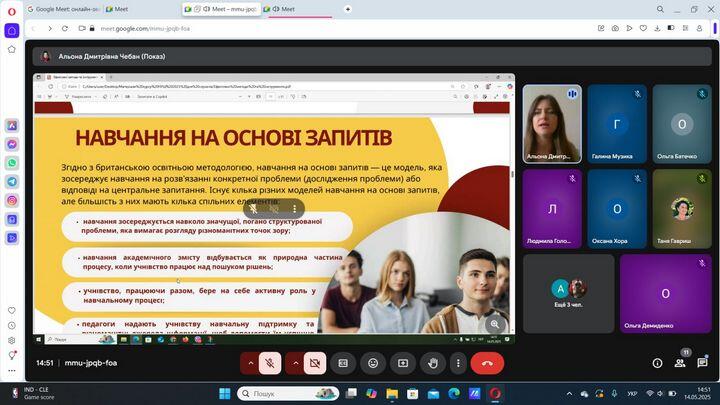Turn on the camera in Meet

pos(315,363)
